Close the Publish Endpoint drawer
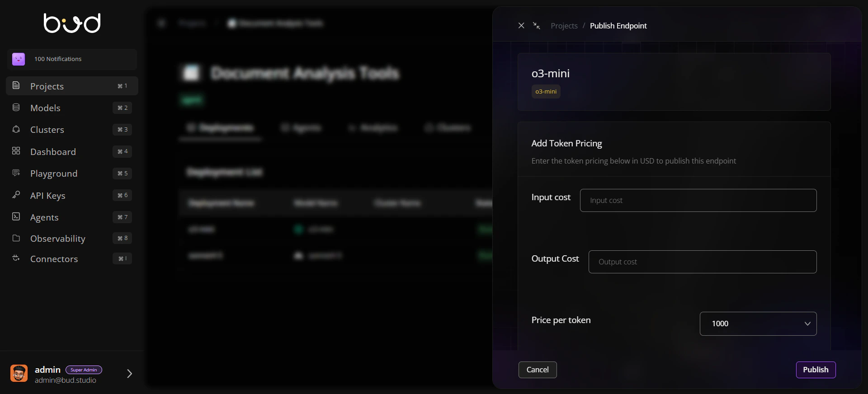This screenshot has width=868, height=394. 521,26
